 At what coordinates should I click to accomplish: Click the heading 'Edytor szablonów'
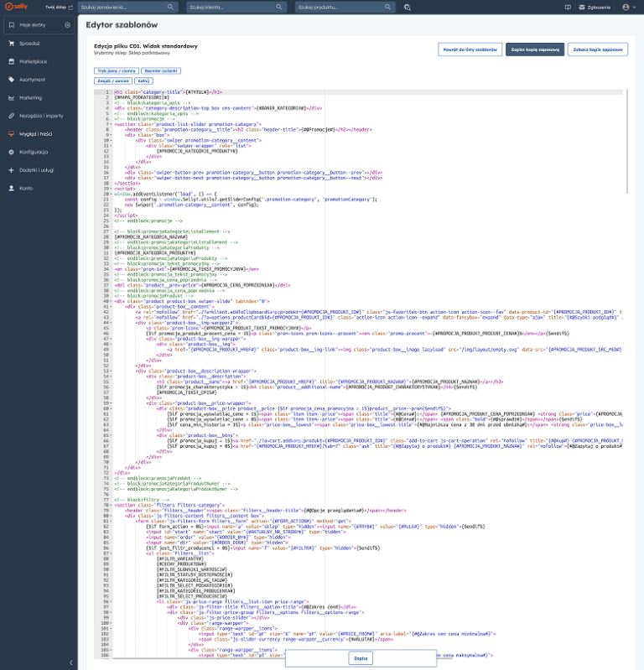[x=122, y=25]
